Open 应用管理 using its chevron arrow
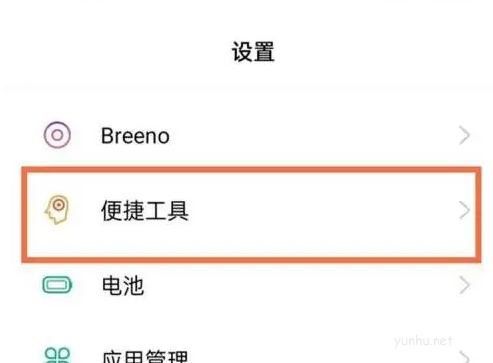 click(x=464, y=356)
